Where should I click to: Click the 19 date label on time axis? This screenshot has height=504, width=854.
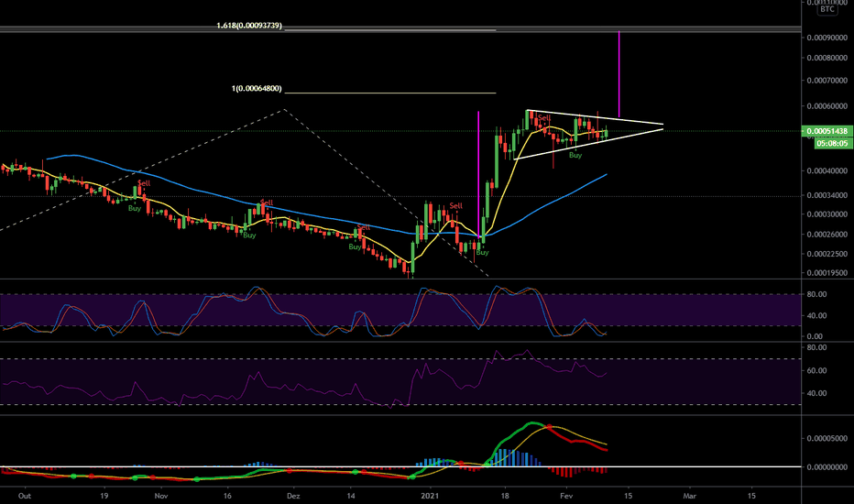(104, 496)
